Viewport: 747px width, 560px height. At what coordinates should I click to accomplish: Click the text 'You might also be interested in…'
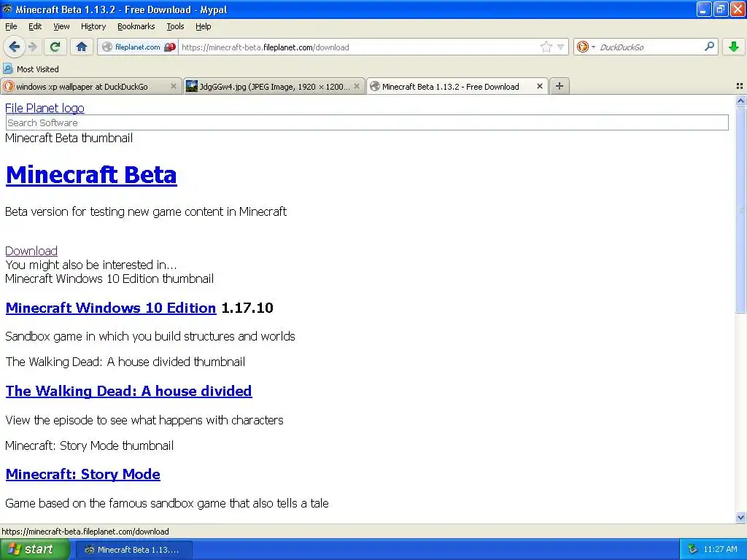click(91, 265)
